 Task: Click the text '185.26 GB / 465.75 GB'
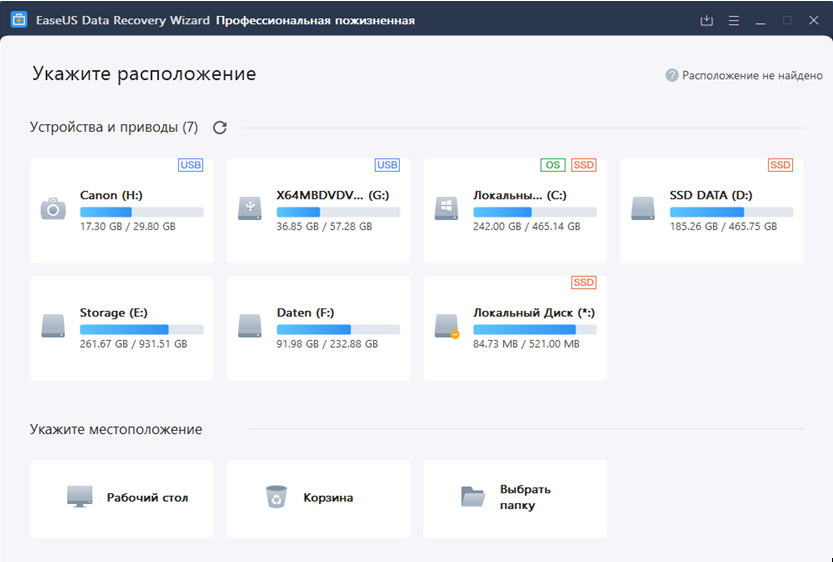click(723, 226)
